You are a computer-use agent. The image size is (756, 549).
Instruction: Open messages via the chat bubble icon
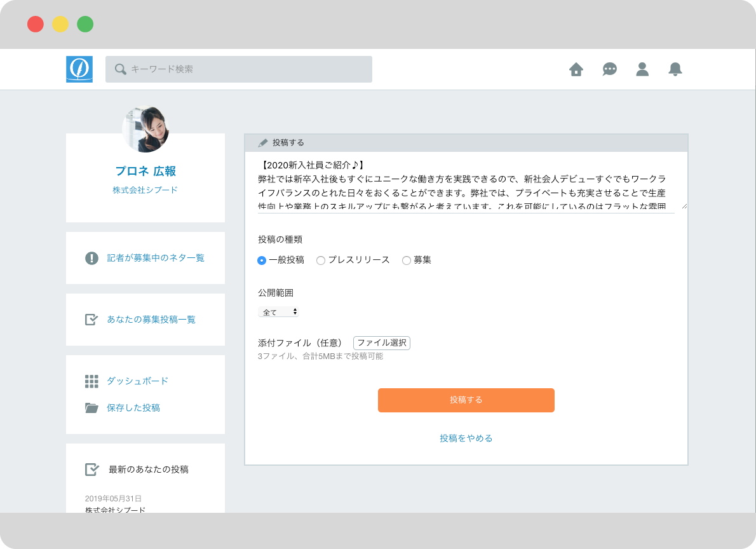(610, 69)
